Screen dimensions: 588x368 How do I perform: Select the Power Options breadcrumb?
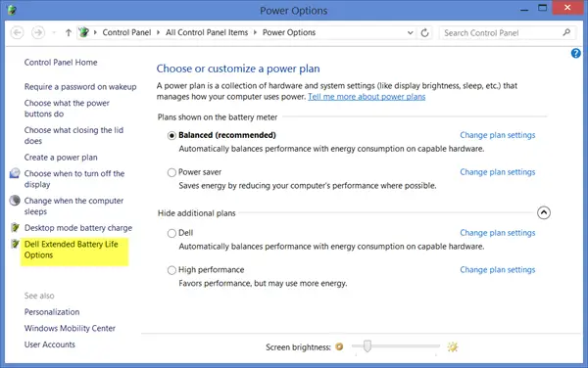(x=289, y=32)
